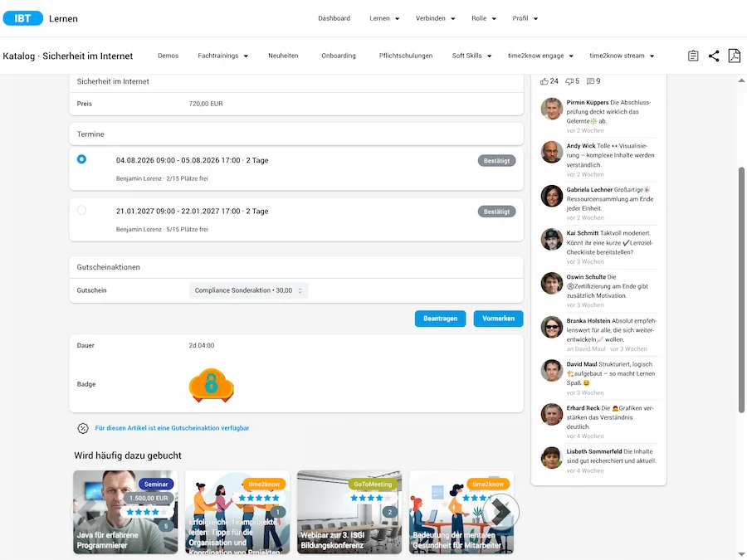This screenshot has height=560, width=747.
Task: Open the Gutscheinaktion verfügbar link
Action: 172,428
